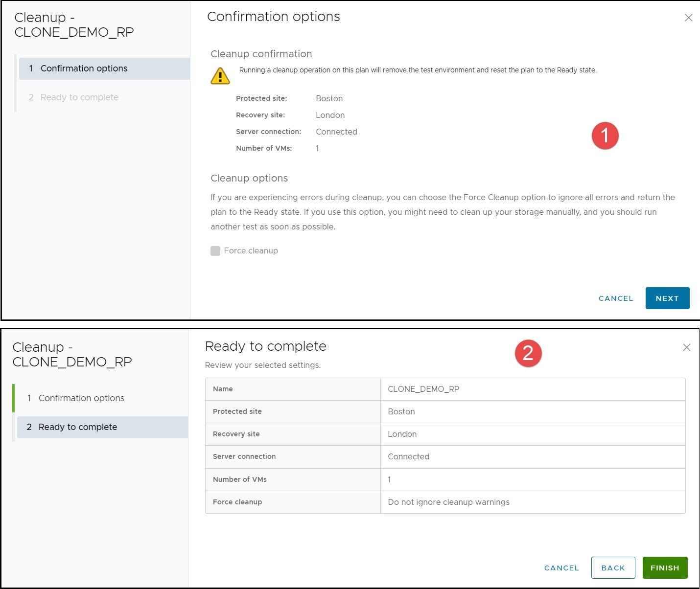
Task: Click 'Boston' next to Protected site label
Action: click(x=329, y=98)
